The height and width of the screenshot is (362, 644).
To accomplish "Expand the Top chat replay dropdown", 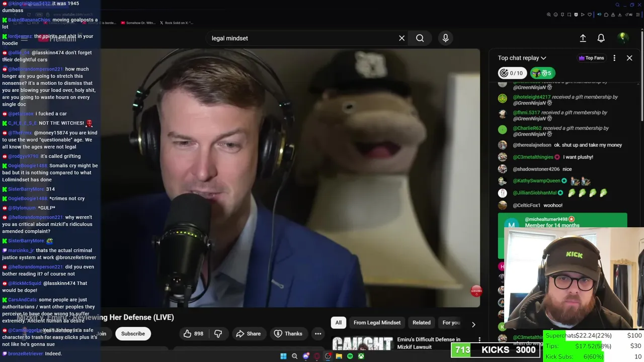I will tap(522, 58).
